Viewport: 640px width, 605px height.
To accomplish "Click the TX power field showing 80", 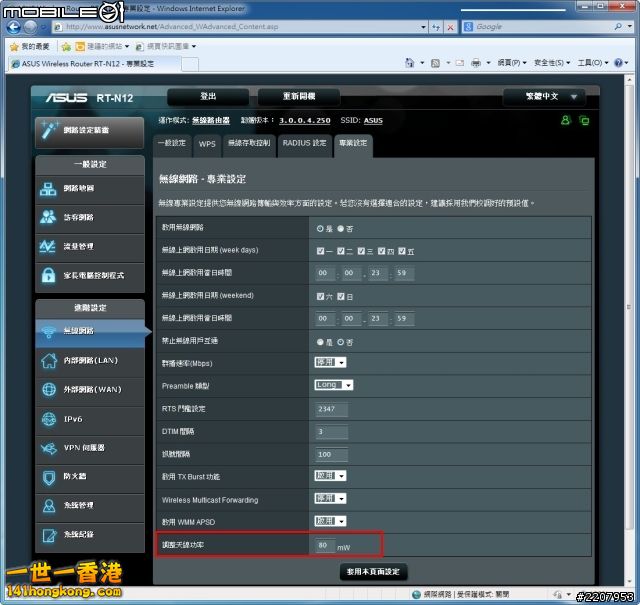I will [x=325, y=545].
